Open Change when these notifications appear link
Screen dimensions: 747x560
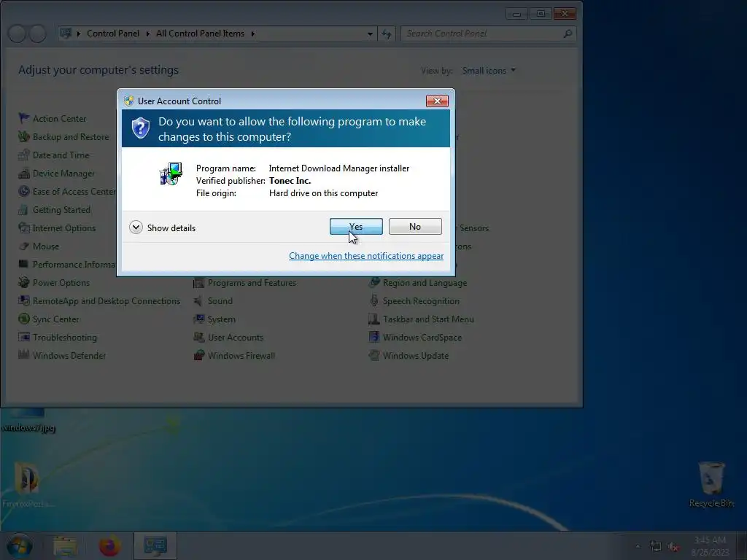366,256
